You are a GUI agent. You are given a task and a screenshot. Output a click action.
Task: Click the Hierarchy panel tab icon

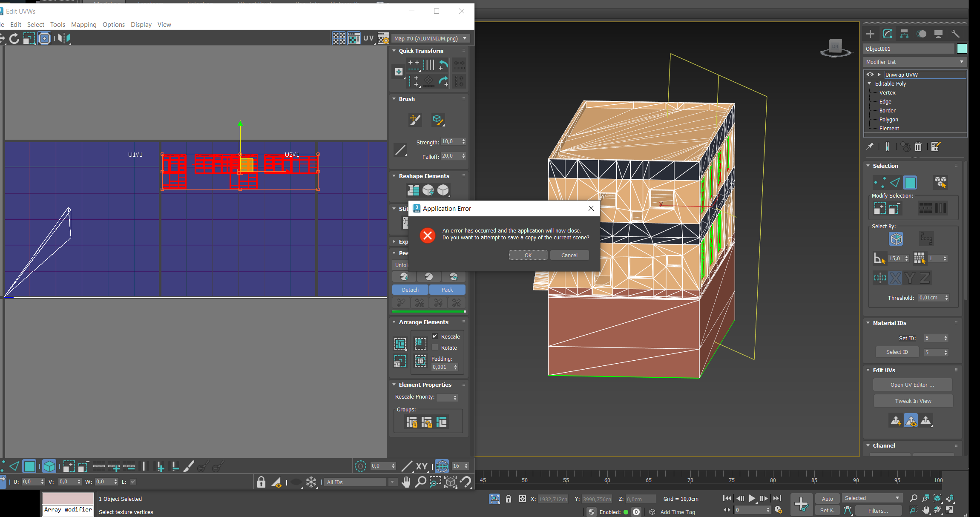click(904, 34)
